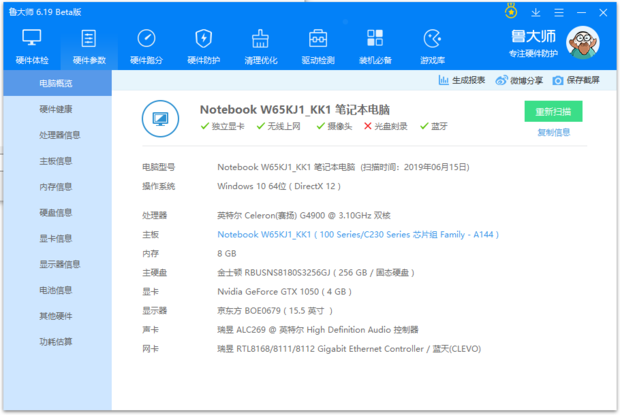The width and height of the screenshot is (620, 415).
Task: Share via 微博分享
Action: point(519,80)
